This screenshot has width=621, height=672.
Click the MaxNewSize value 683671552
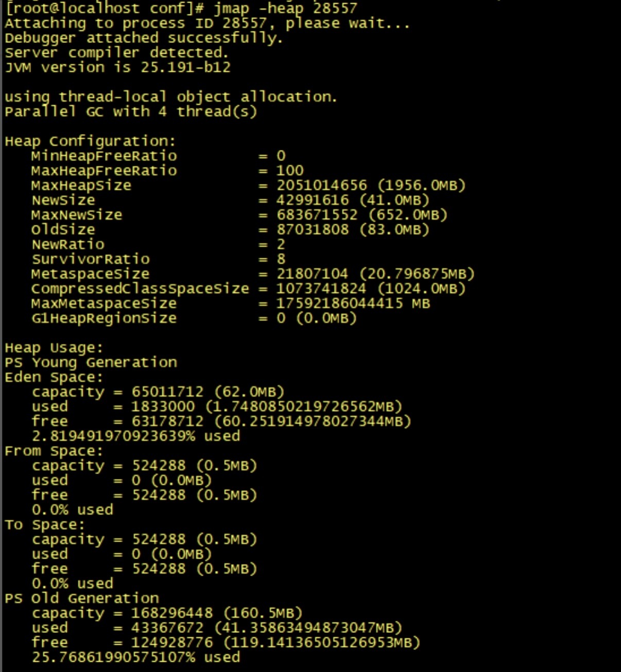(x=317, y=215)
